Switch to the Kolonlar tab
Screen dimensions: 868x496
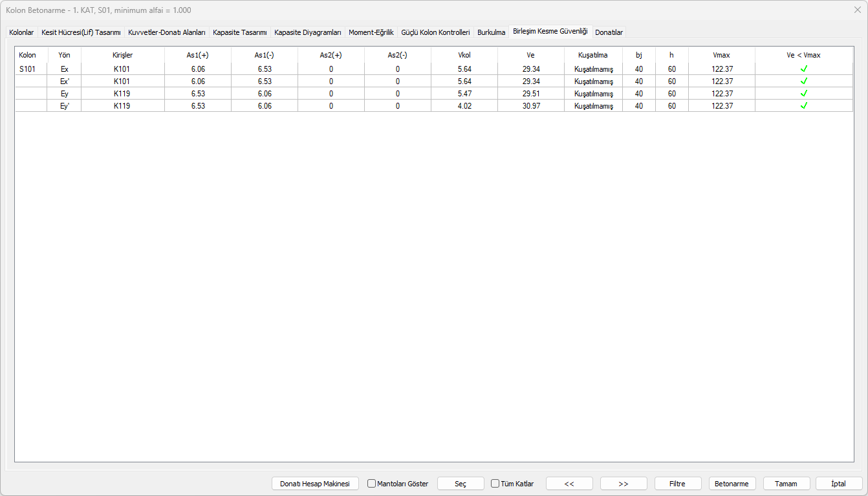point(21,32)
